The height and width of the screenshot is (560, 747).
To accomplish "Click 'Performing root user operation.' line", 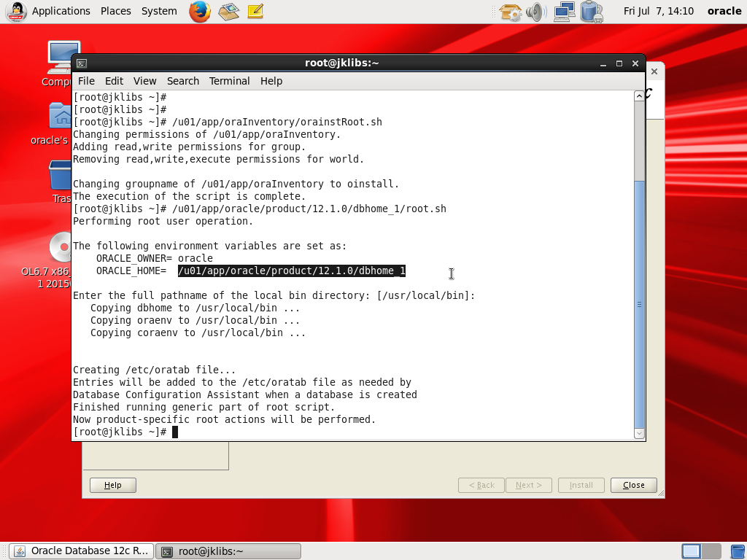I will pyautogui.click(x=163, y=222).
